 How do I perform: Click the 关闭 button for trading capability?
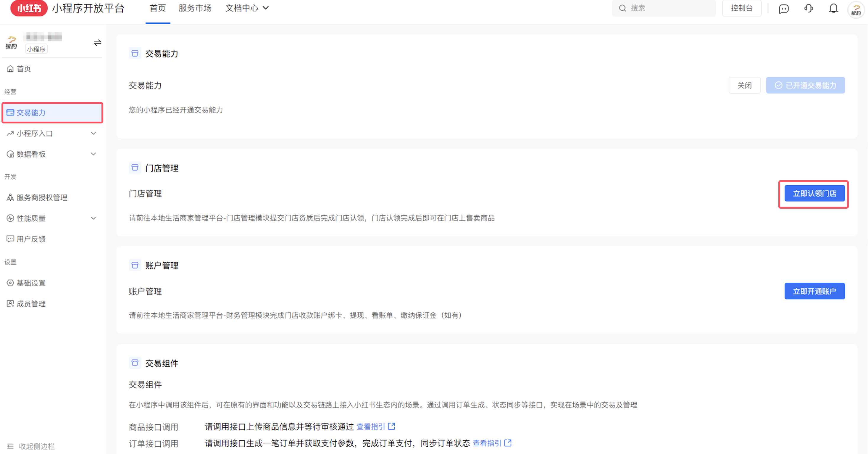(x=744, y=85)
